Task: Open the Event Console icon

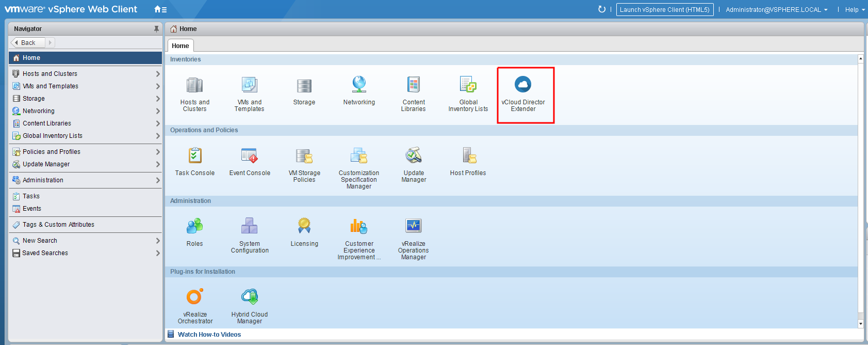Action: (x=250, y=155)
